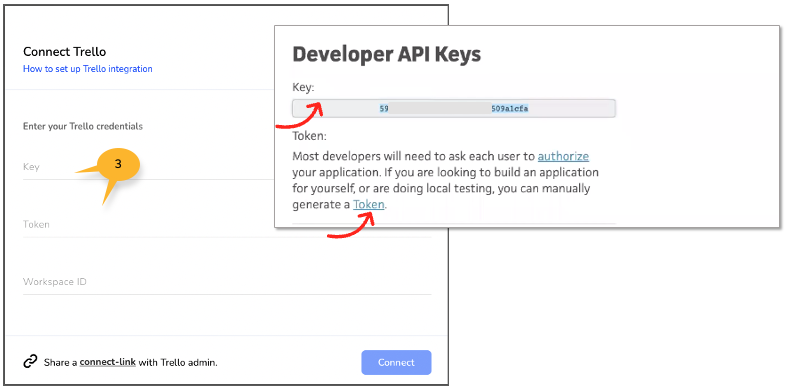The width and height of the screenshot is (786, 390).
Task: Click the 'Developer API Keys' heading
Action: click(386, 54)
